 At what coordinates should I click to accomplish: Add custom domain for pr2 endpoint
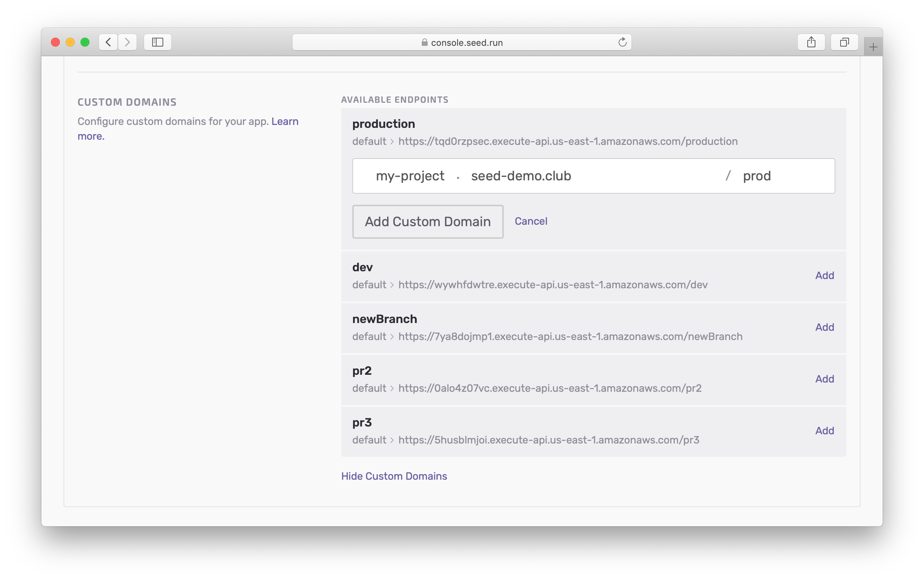pyautogui.click(x=824, y=379)
